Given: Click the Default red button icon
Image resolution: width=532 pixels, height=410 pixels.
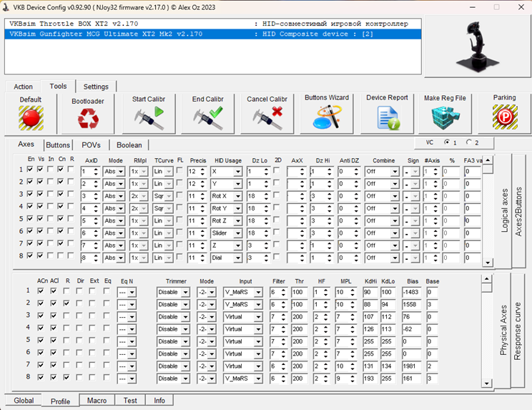Looking at the screenshot, I should pyautogui.click(x=31, y=117).
